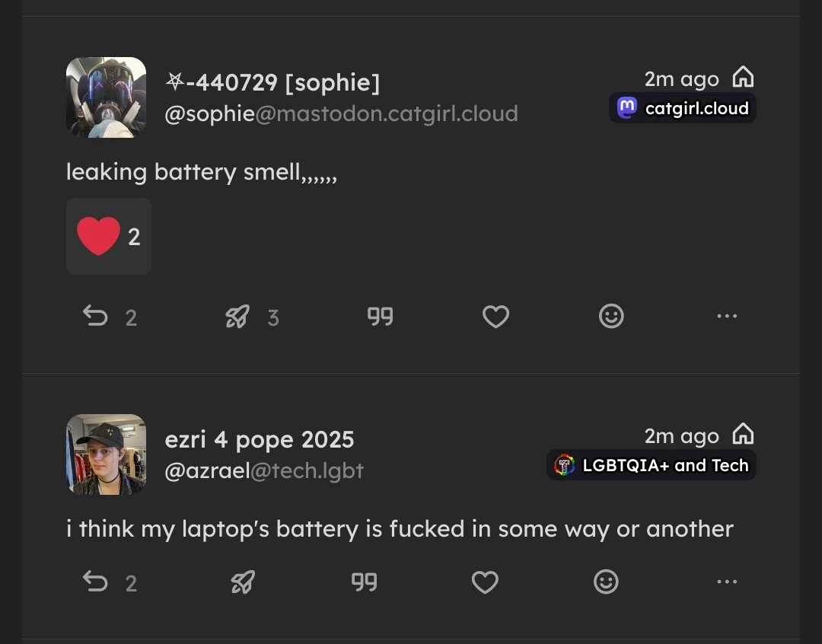
Task: Open emoji reaction picker on ezri's post
Action: (x=606, y=582)
